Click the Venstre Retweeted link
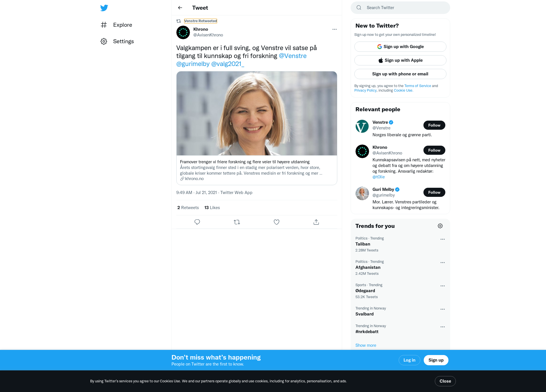The height and width of the screenshot is (392, 546). point(200,21)
